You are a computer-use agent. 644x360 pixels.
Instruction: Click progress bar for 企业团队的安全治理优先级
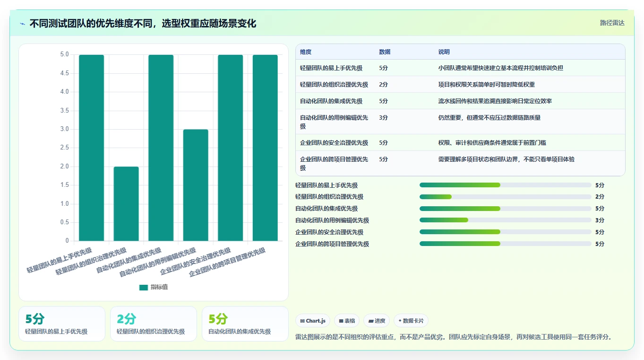(506, 232)
